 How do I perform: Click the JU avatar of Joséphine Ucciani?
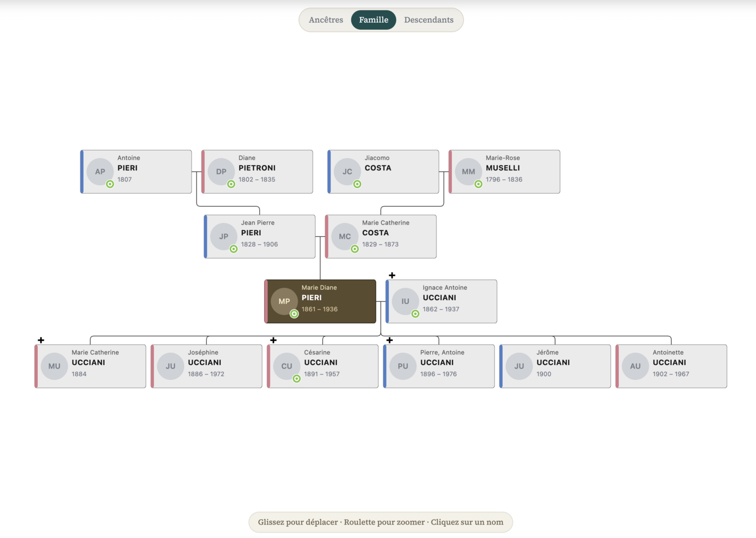pyautogui.click(x=171, y=366)
